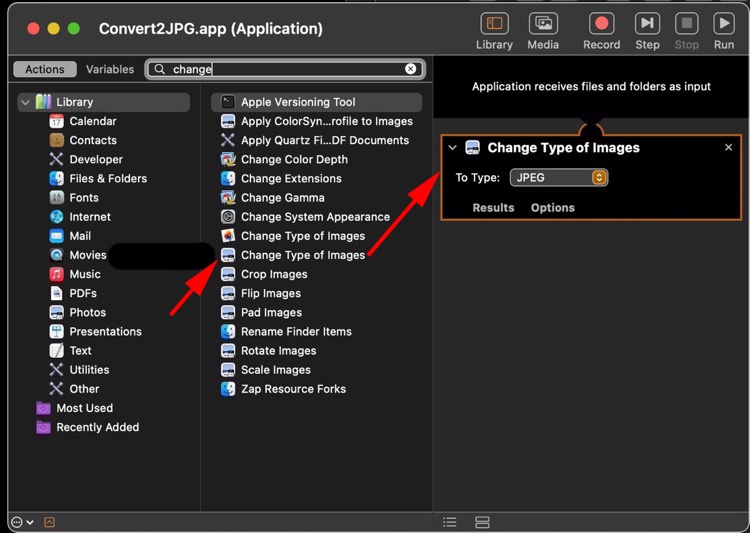
Task: Click the Step toolbar button
Action: 647,31
